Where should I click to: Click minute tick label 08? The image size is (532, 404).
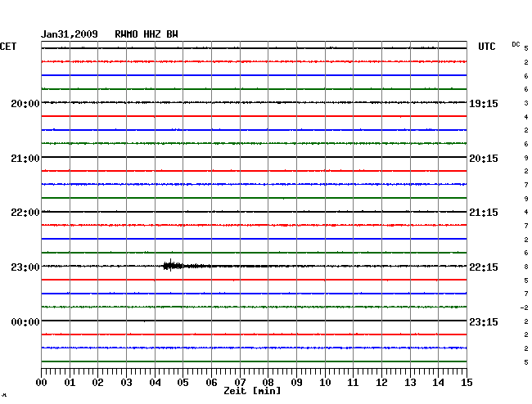click(268, 383)
